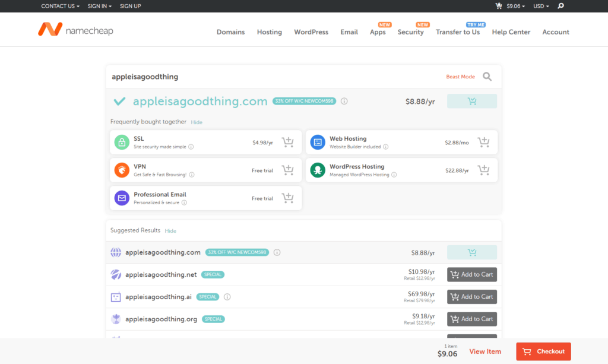Image resolution: width=608 pixels, height=364 pixels.
Task: Click the info icon next to appleisagoodthing.ai
Action: coord(227,297)
